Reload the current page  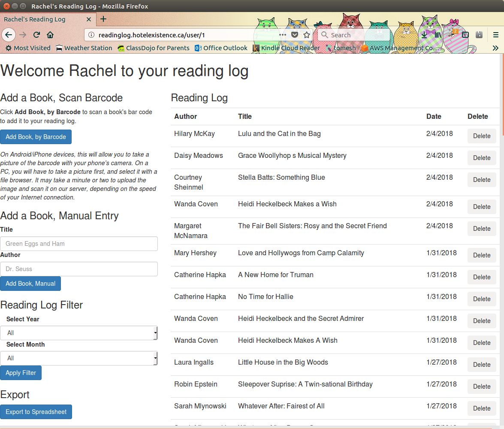37,35
